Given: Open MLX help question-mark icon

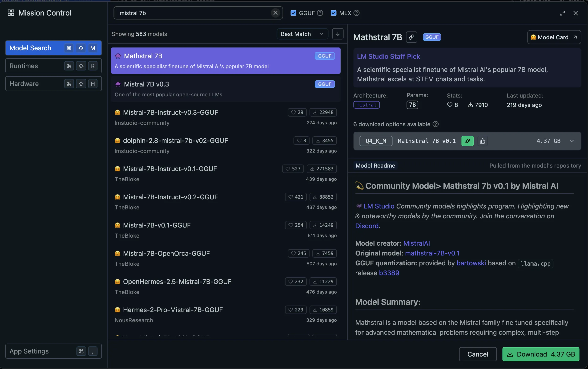Looking at the screenshot, I should [356, 13].
